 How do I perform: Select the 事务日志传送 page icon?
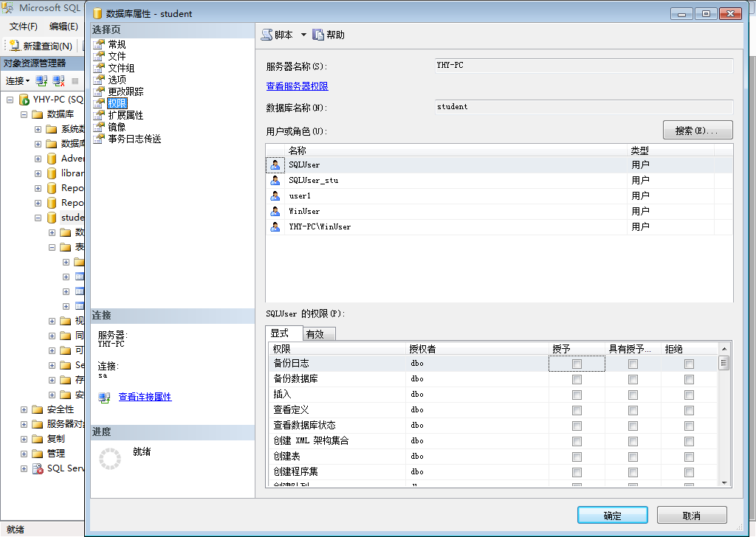click(99, 139)
